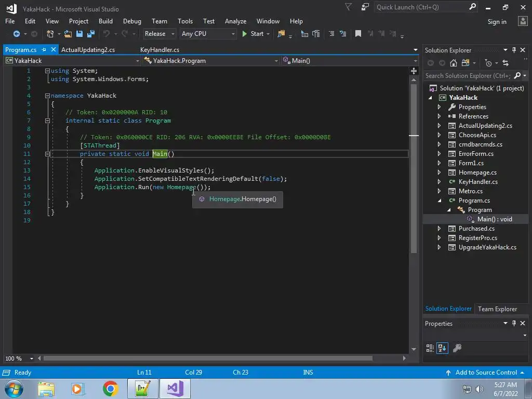This screenshot has height=399, width=532.
Task: Open the Analyze menu
Action: tap(235, 21)
